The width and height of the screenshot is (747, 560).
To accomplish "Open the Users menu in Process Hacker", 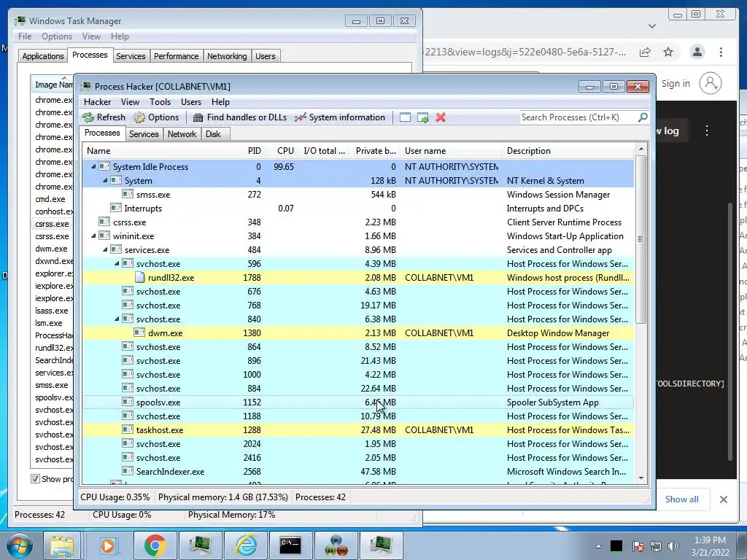I will (x=191, y=102).
